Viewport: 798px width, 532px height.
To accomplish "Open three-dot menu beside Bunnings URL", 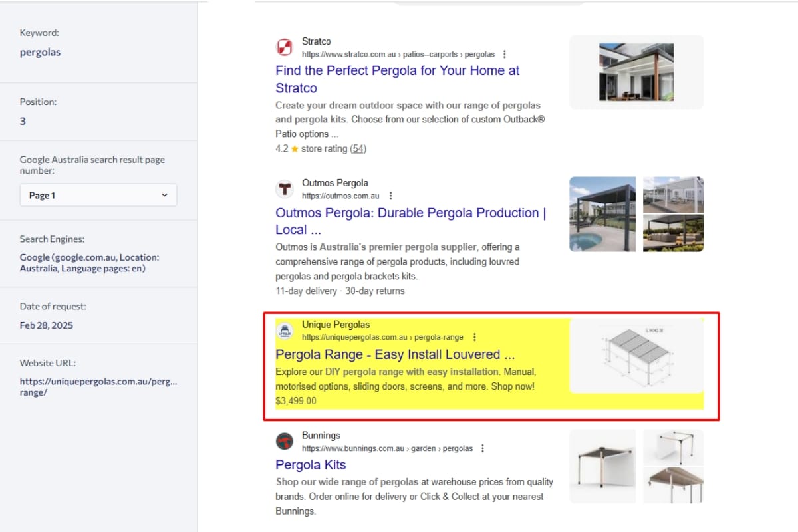I will tap(483, 449).
